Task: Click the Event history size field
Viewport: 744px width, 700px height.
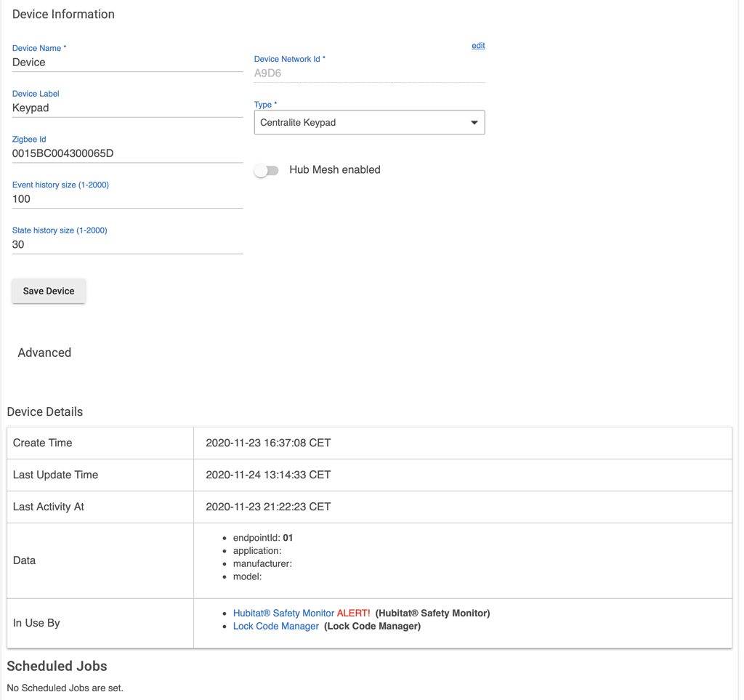Action: coord(127,198)
